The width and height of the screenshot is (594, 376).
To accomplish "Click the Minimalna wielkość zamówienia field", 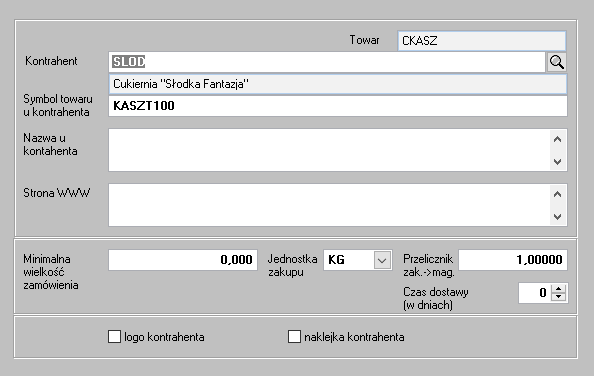I will pos(183,260).
